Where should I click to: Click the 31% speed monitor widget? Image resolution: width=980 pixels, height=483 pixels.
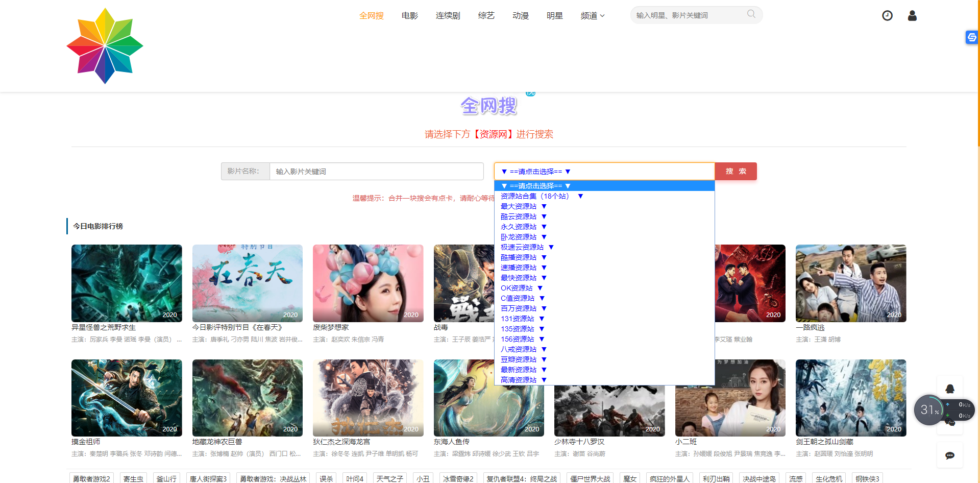929,409
